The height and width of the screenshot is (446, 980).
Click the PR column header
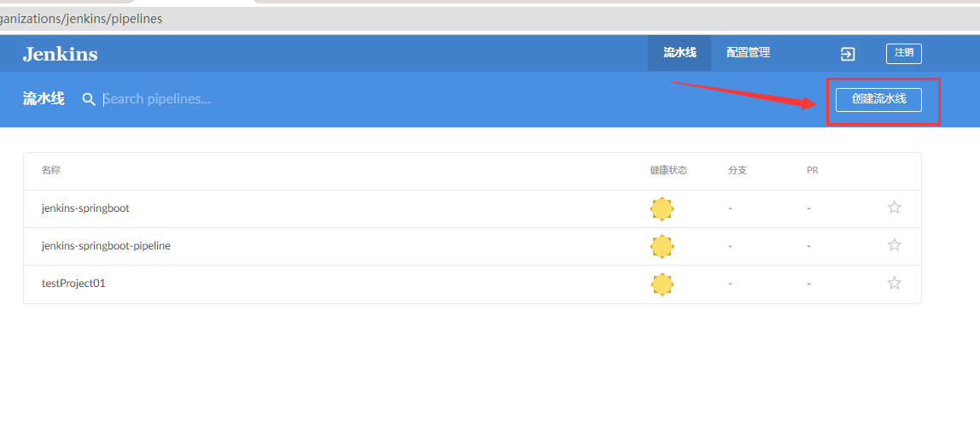coord(813,170)
